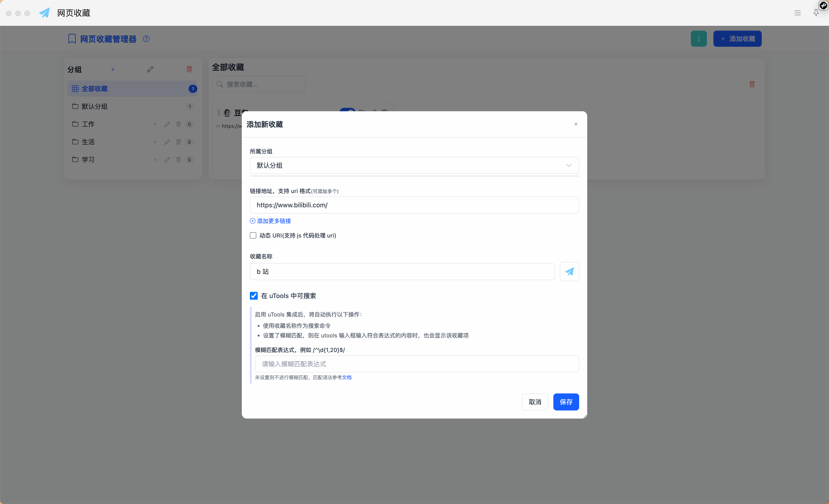Click the 模糊匹配表达式 input field
Image resolution: width=829 pixels, height=504 pixels.
point(417,364)
